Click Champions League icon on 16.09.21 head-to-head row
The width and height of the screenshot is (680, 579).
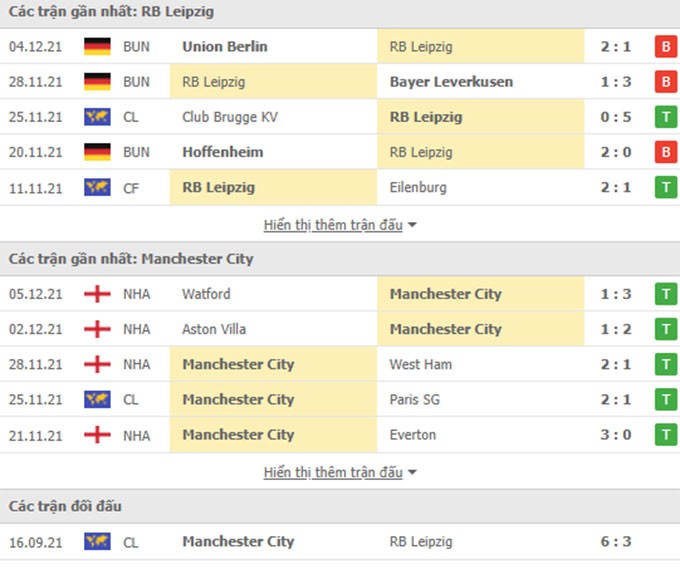(97, 541)
